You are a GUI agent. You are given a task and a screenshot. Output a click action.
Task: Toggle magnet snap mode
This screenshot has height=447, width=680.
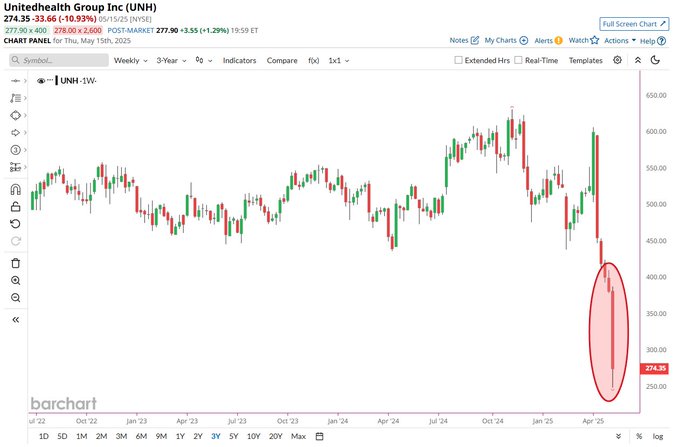point(15,189)
